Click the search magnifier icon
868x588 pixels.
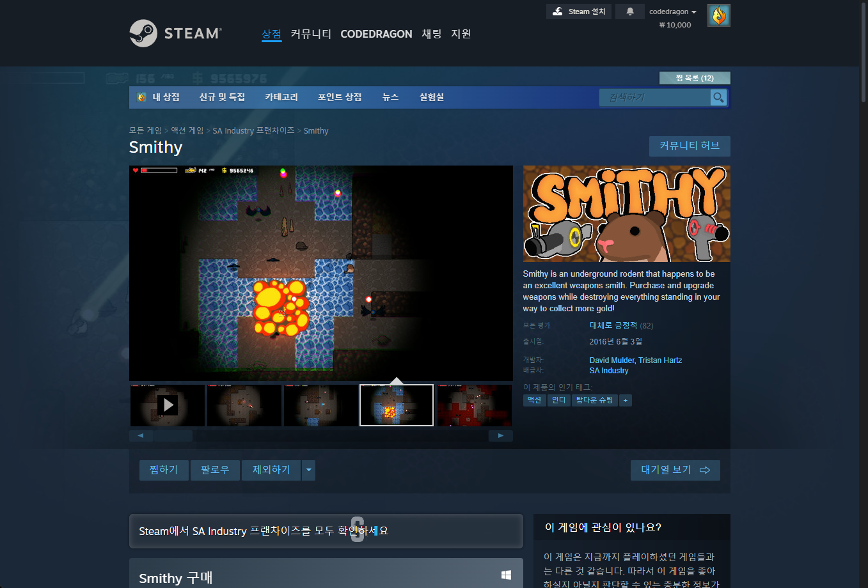(x=719, y=97)
